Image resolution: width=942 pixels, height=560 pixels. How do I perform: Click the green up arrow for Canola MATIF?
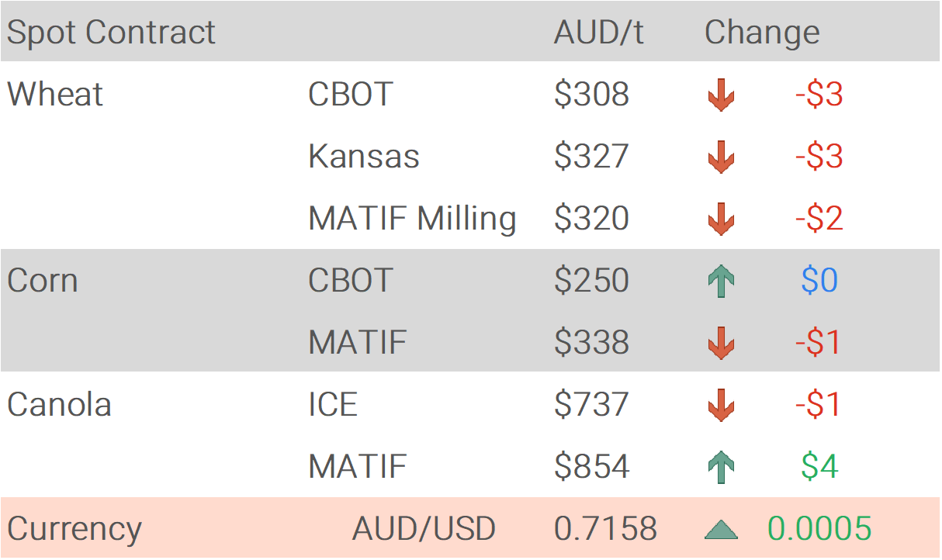(x=721, y=467)
